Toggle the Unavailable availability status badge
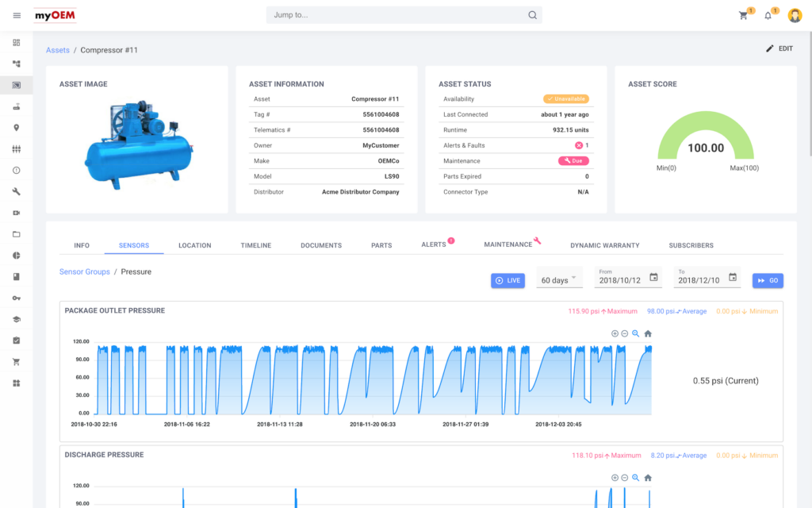 coord(565,98)
